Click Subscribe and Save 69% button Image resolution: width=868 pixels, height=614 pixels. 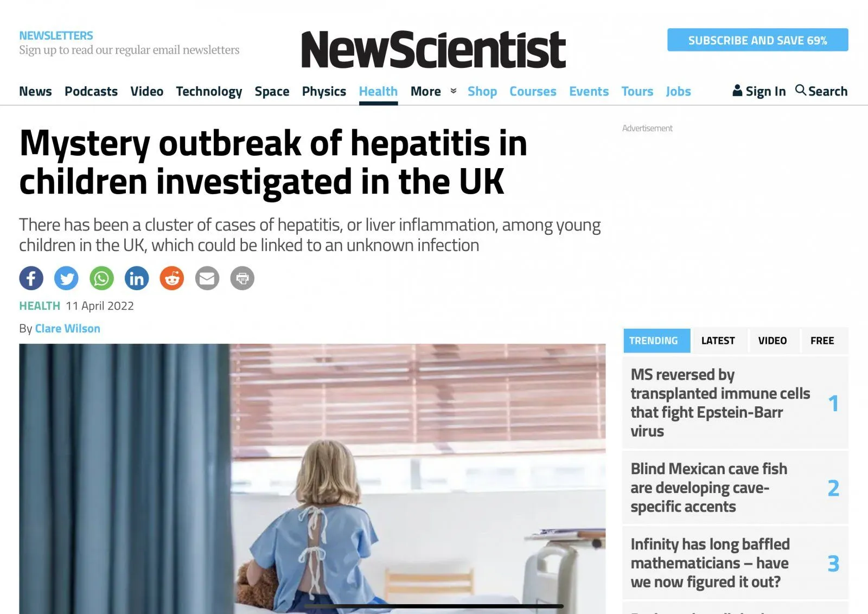(x=757, y=40)
